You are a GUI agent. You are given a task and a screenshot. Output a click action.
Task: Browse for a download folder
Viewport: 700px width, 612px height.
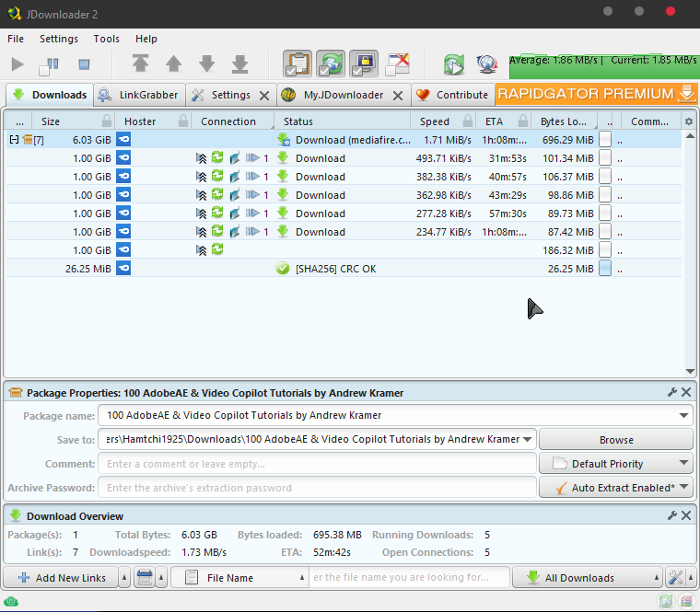coord(616,440)
